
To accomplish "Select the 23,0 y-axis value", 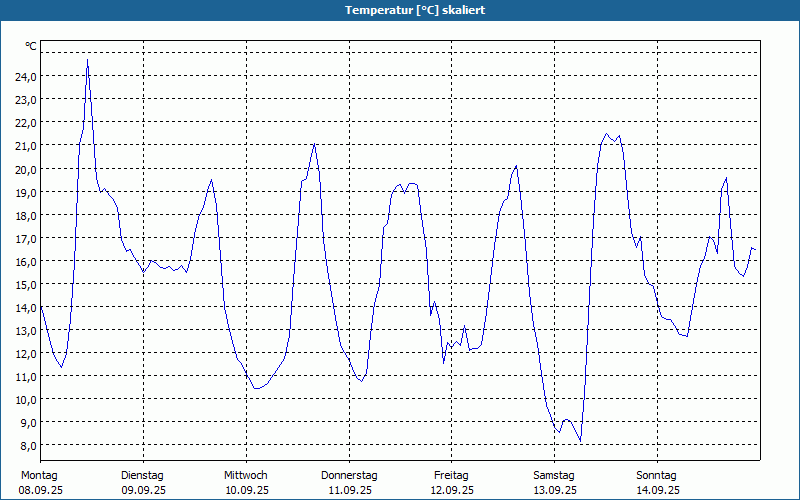I will pos(26,99).
